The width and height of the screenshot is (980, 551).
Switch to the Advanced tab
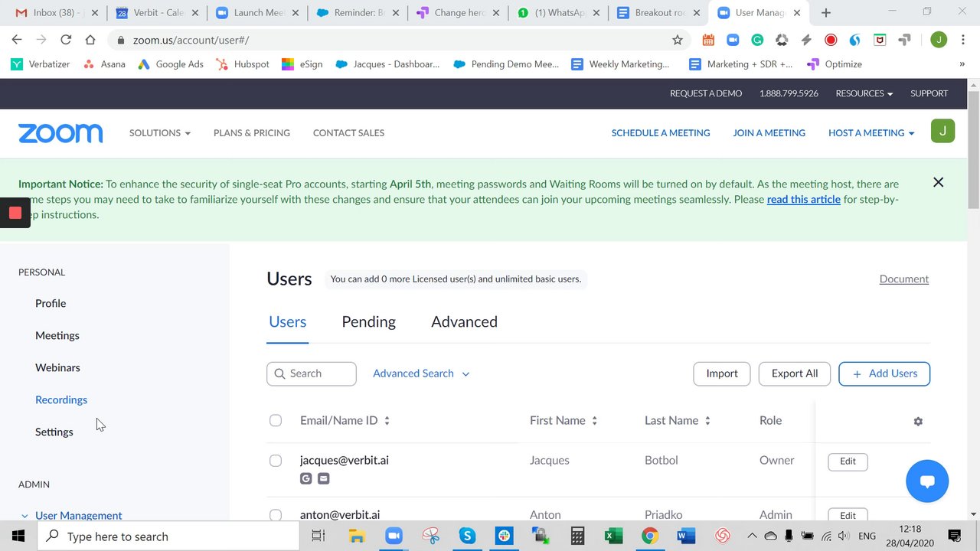click(x=464, y=322)
